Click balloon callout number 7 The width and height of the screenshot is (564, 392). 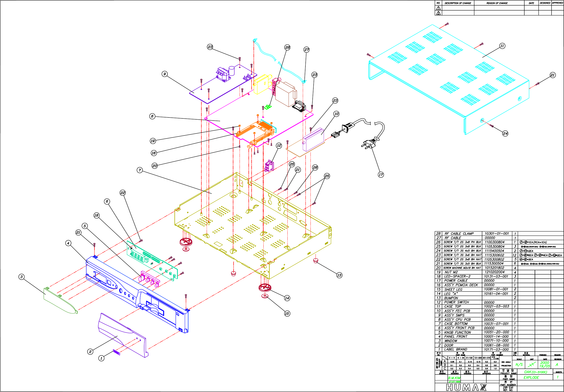point(140,170)
